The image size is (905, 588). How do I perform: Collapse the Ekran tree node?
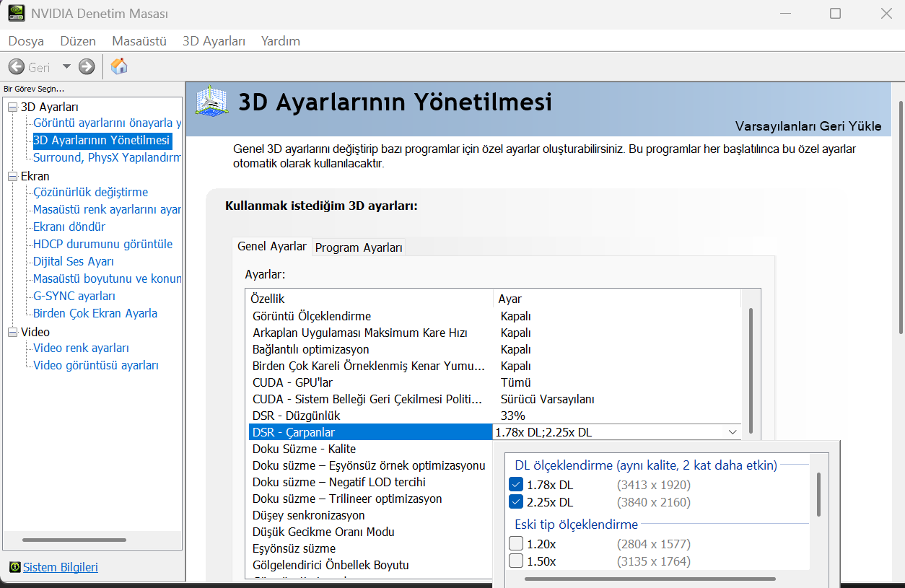(12, 176)
